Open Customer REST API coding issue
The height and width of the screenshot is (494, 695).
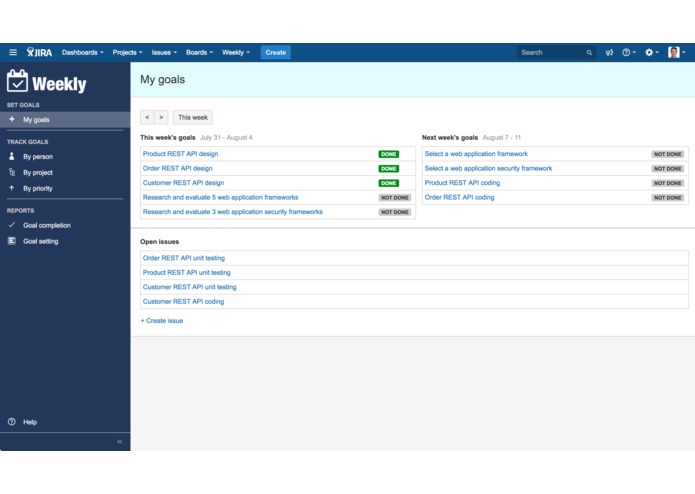tap(183, 301)
